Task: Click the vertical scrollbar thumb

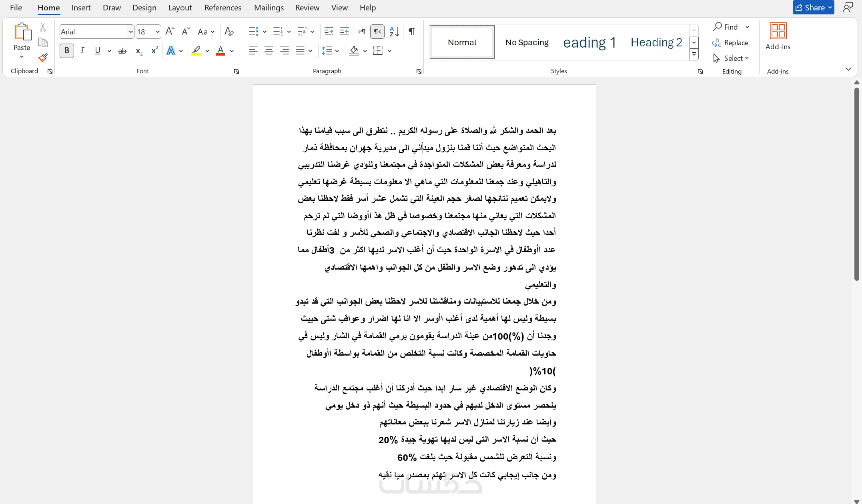Action: coord(856,184)
